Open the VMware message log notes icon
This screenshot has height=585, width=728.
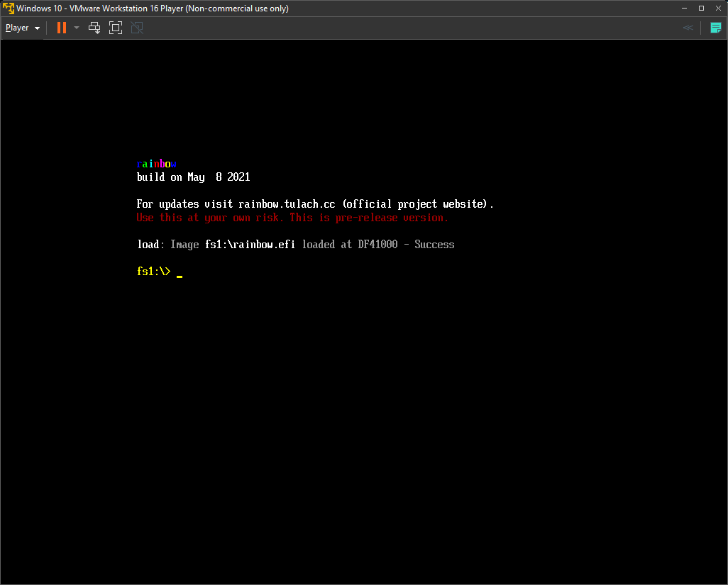[715, 28]
